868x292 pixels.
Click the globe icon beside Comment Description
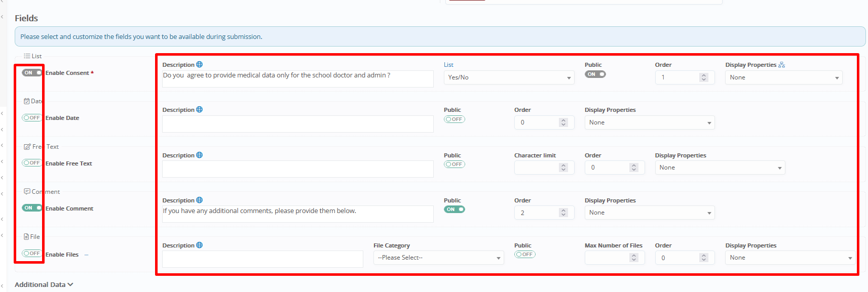pos(199,200)
